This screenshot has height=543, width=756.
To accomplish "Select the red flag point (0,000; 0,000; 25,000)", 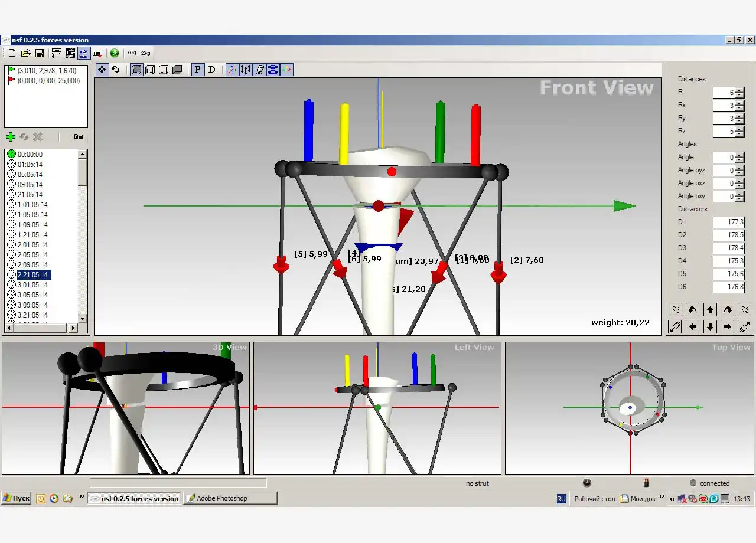I will (x=44, y=81).
